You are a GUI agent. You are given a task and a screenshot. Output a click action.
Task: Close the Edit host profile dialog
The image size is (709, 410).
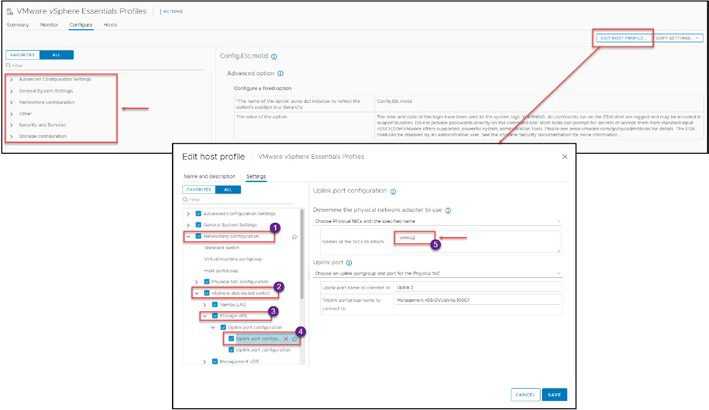tap(564, 156)
